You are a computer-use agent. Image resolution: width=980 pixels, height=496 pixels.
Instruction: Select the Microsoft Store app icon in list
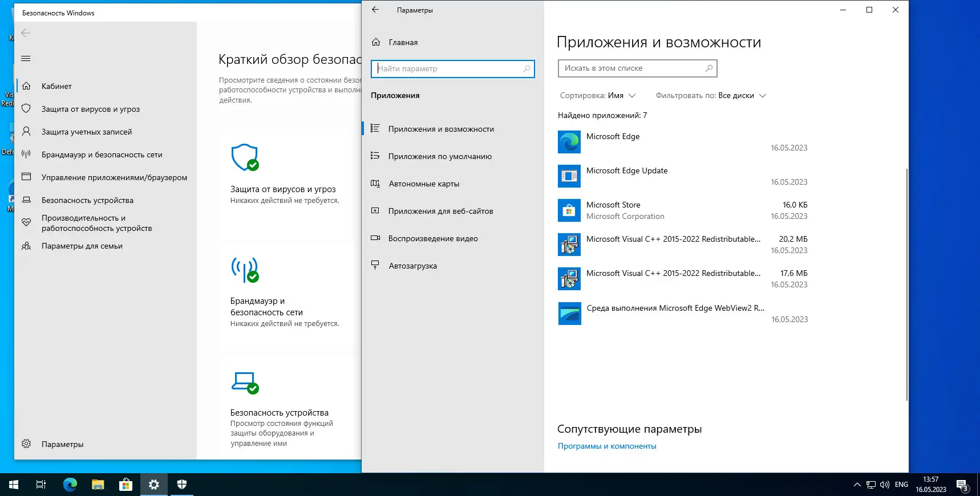[569, 210]
